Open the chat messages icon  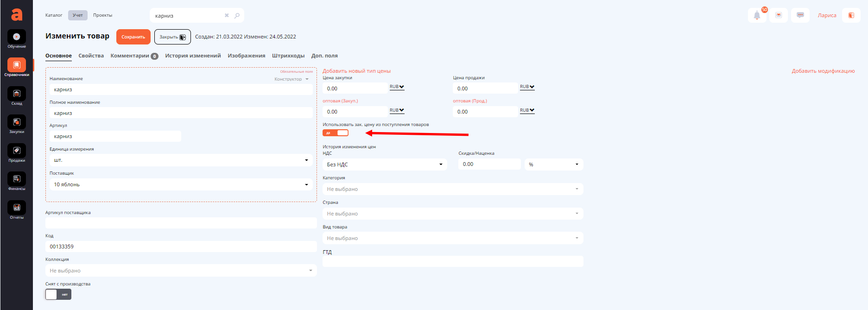[800, 15]
